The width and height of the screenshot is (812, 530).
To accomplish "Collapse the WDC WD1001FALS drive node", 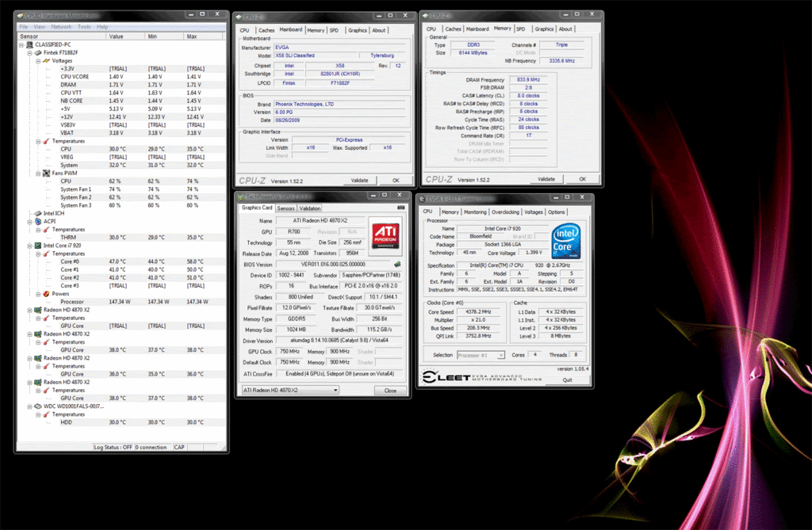I will click(29, 406).
